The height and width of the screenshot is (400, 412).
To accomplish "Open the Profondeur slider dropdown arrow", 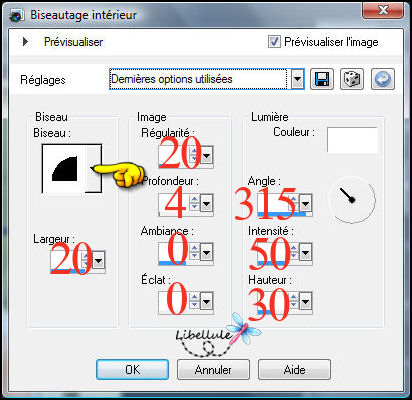I will point(206,203).
